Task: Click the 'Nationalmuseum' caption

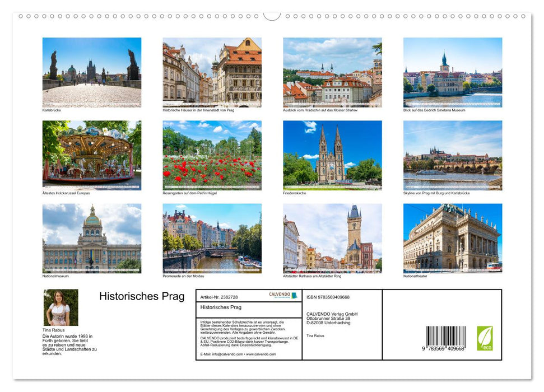Action: click(55, 276)
